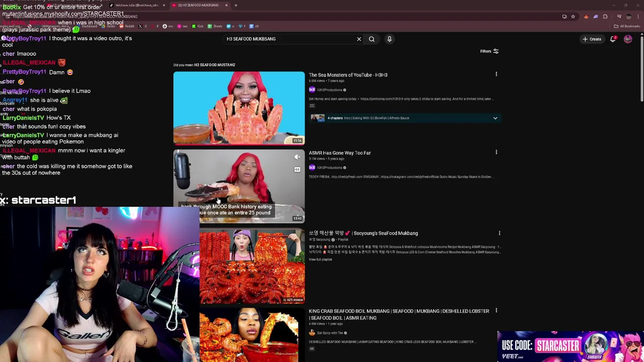
Task: Unmute the ASMR video inline preview
Action: tap(297, 157)
